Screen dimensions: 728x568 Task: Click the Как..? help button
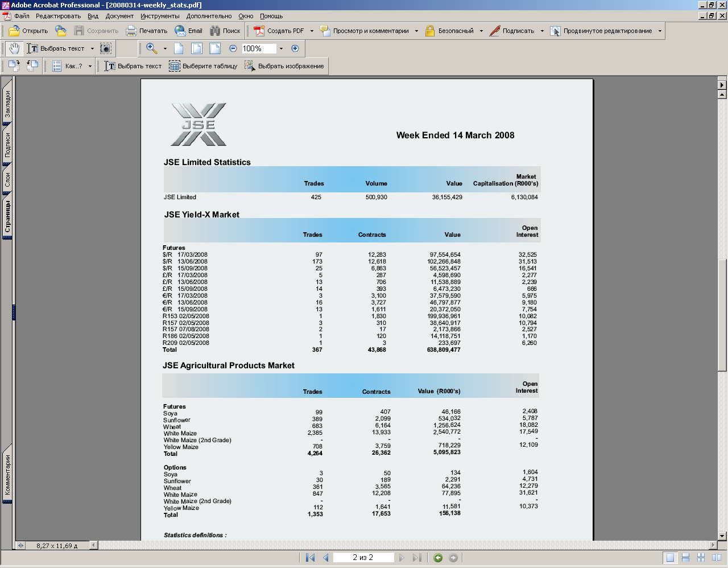tap(68, 66)
